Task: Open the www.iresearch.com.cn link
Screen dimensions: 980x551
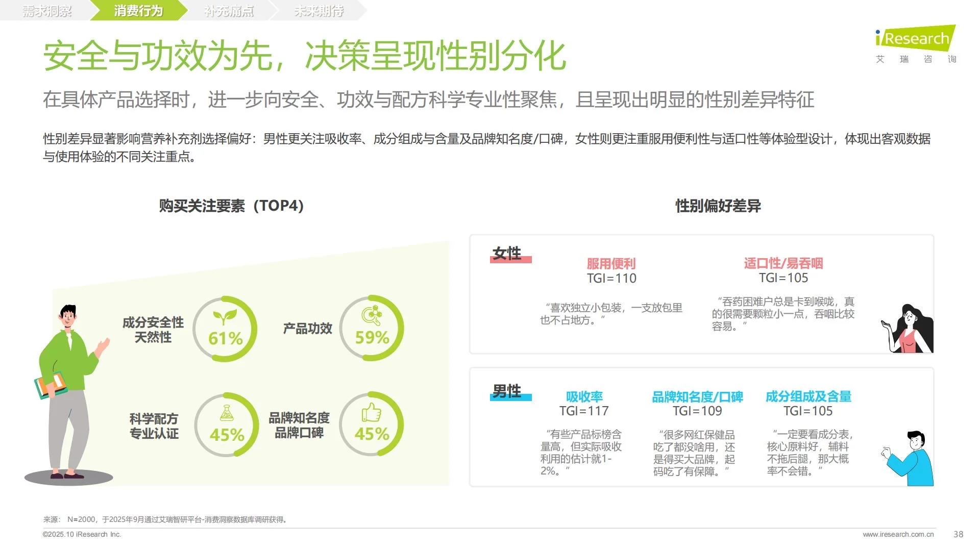Action: click(x=898, y=534)
